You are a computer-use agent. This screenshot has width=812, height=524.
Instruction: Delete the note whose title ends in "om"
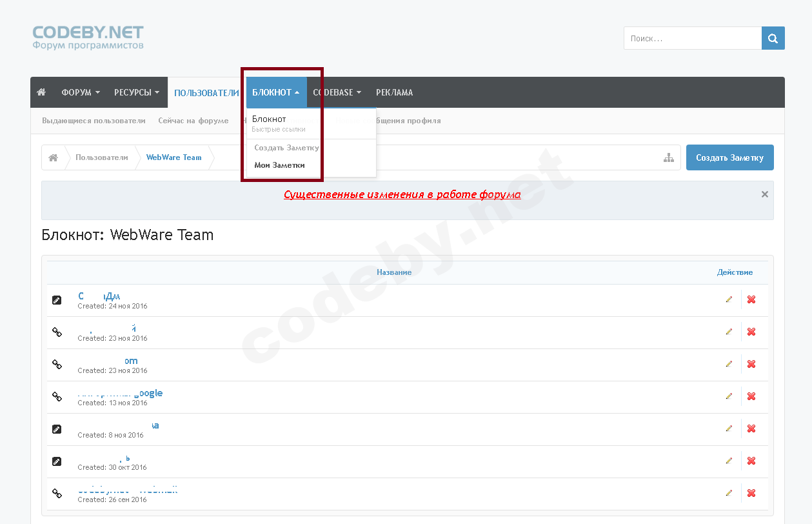pos(751,364)
